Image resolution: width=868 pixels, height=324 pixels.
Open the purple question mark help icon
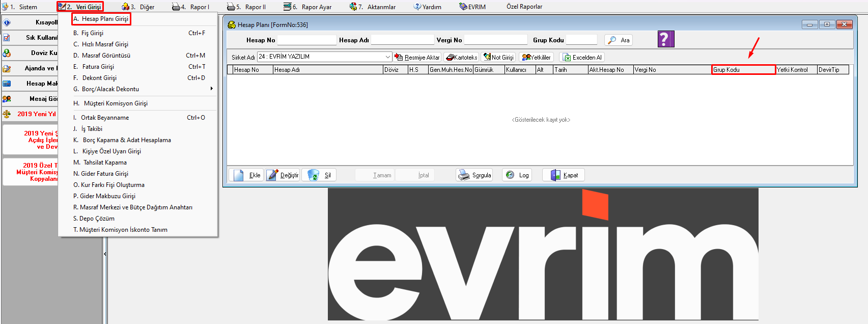click(666, 39)
